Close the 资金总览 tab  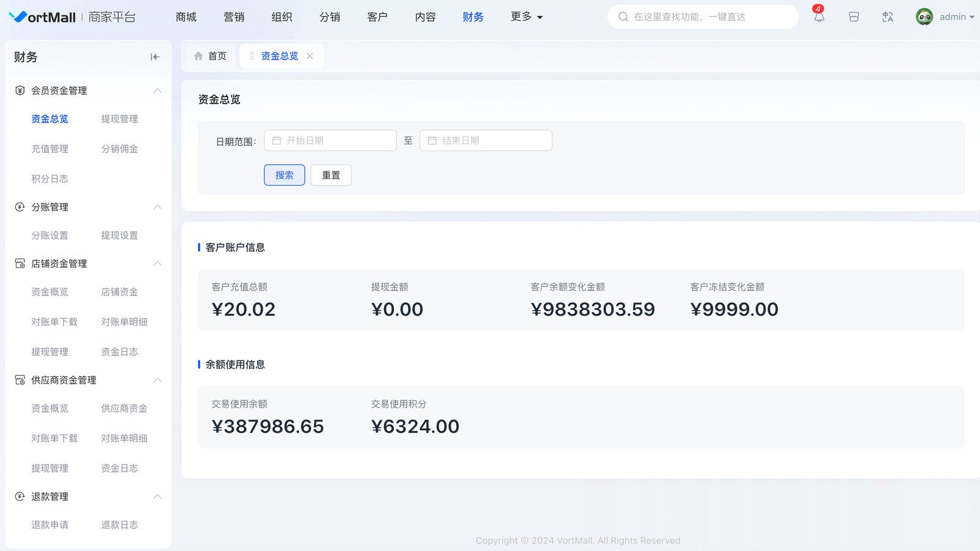pos(310,56)
